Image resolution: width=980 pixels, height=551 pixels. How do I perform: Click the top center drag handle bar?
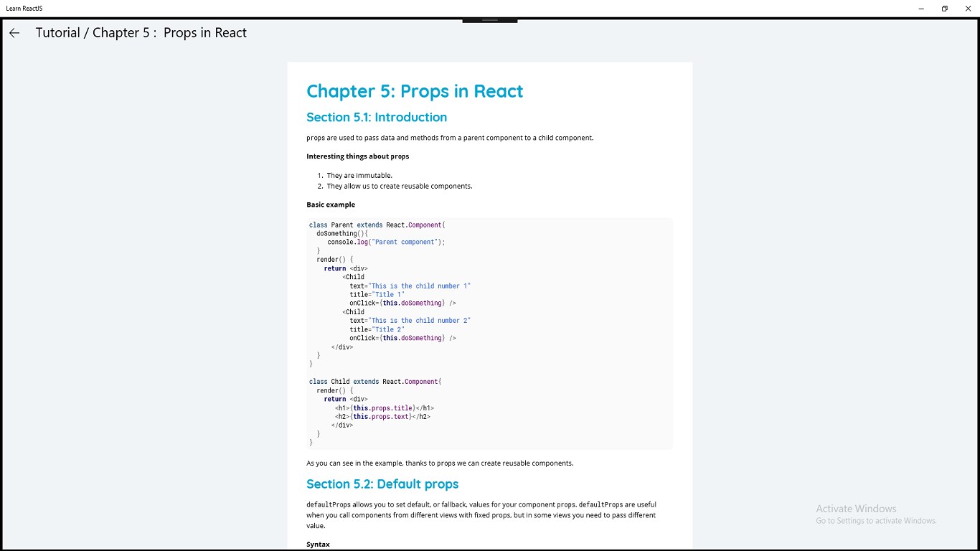(x=490, y=19)
